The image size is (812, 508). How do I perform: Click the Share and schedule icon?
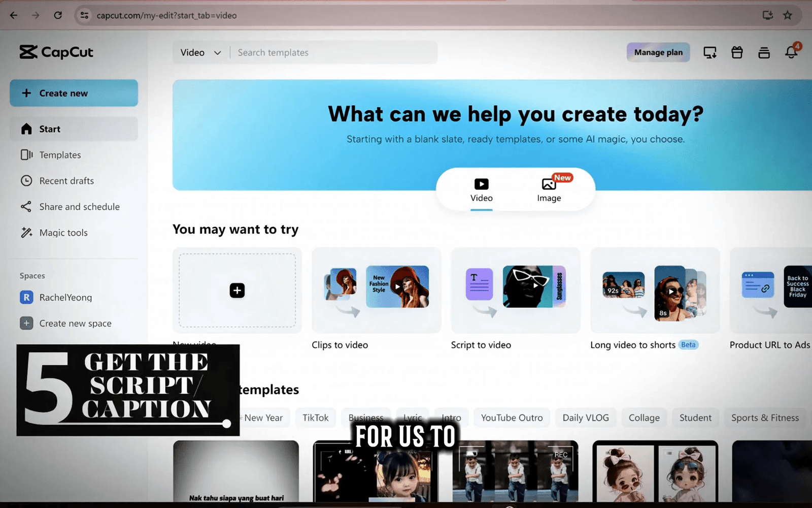[26, 207]
